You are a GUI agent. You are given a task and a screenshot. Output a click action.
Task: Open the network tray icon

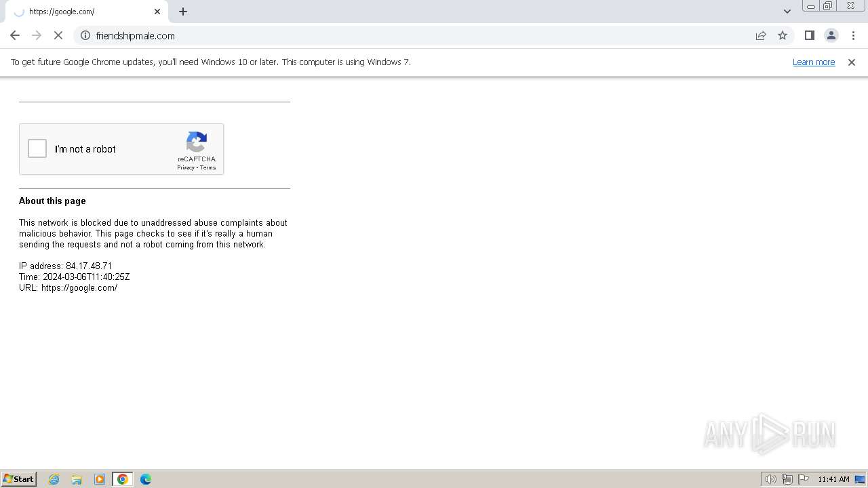[x=787, y=479]
